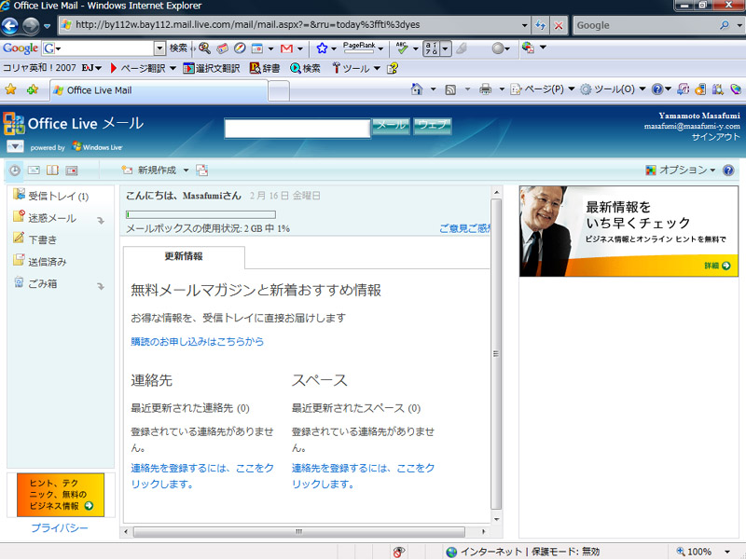Viewport: 746px width, 560px height.
Task: Click the メール search button
Action: coord(391,126)
